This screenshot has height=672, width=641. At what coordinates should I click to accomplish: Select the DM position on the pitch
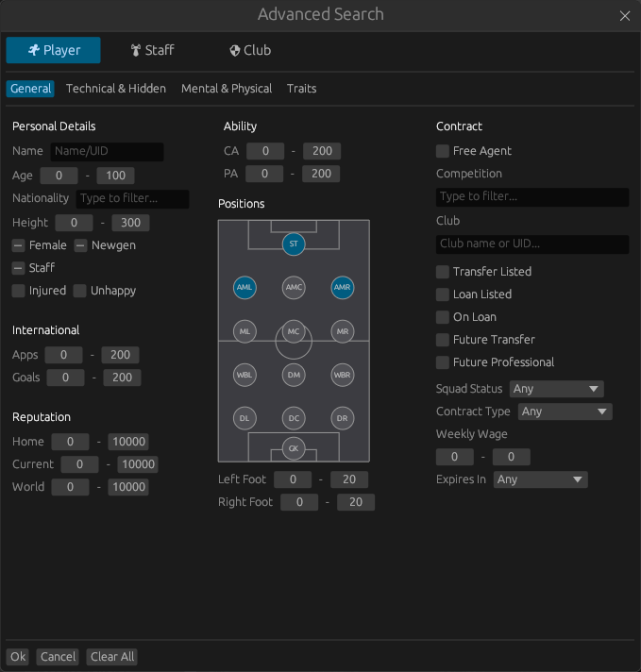[294, 375]
